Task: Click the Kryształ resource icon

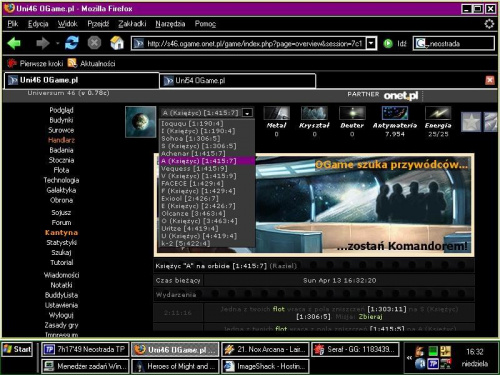Action: coord(314,113)
